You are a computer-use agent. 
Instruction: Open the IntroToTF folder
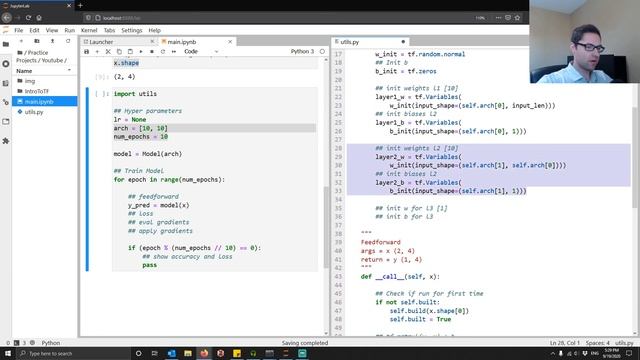(44, 91)
